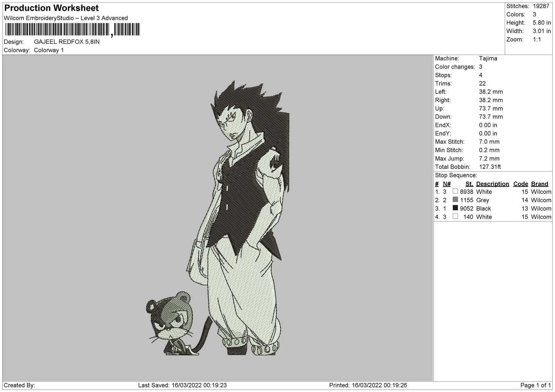Select Min Stitch value 0.2 mm
The height and width of the screenshot is (392, 555).
point(489,150)
